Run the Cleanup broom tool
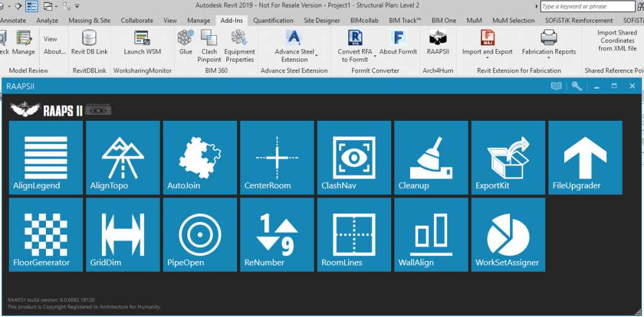This screenshot has height=317, width=644. [x=431, y=157]
